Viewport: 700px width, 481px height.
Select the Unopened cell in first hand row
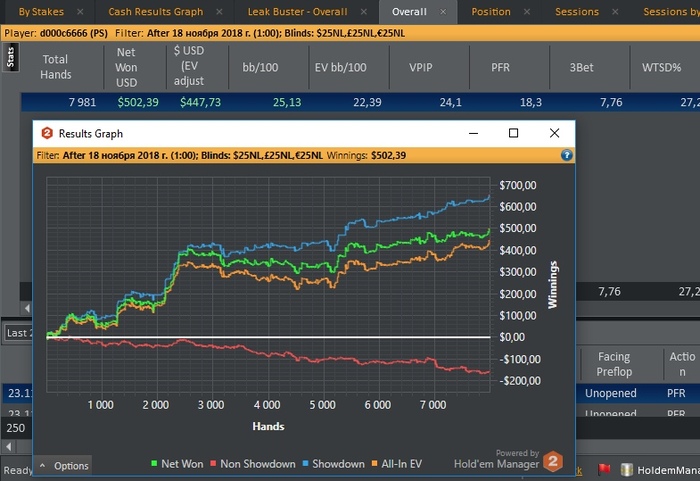(611, 393)
